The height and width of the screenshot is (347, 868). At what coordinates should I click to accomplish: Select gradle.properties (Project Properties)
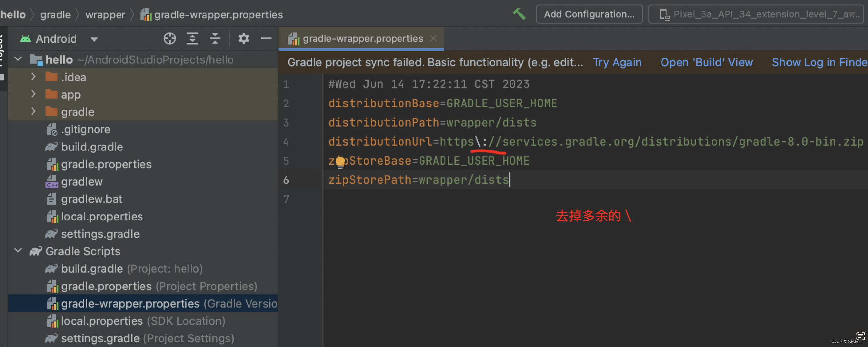point(159,286)
